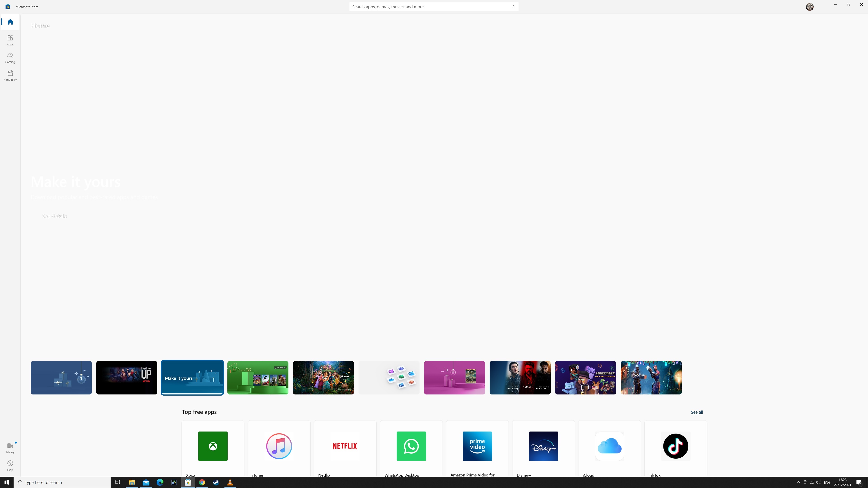Open the Disney+ app card
The image size is (868, 488).
543,449
